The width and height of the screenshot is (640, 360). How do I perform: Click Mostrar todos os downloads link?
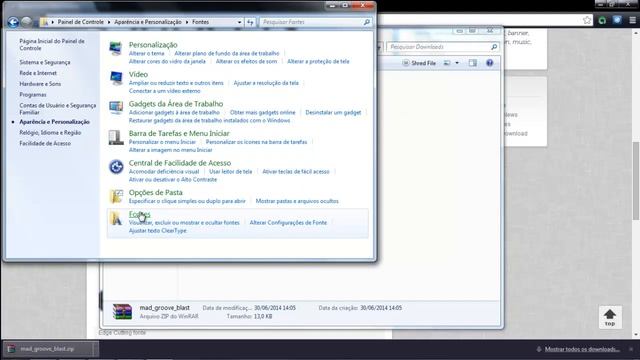click(x=582, y=349)
